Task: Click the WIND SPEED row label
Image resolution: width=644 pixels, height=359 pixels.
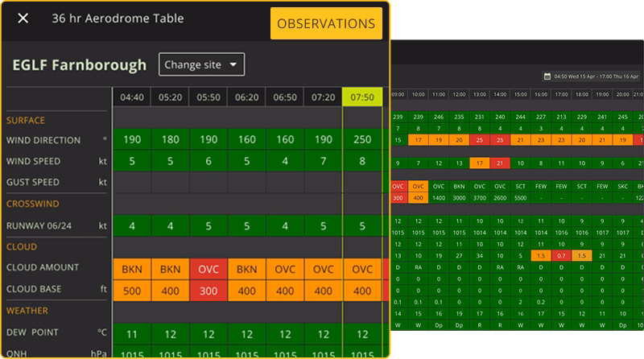Action: (33, 161)
